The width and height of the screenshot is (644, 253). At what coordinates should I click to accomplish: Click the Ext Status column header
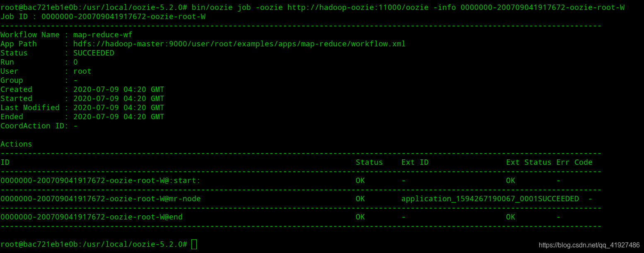(x=529, y=162)
